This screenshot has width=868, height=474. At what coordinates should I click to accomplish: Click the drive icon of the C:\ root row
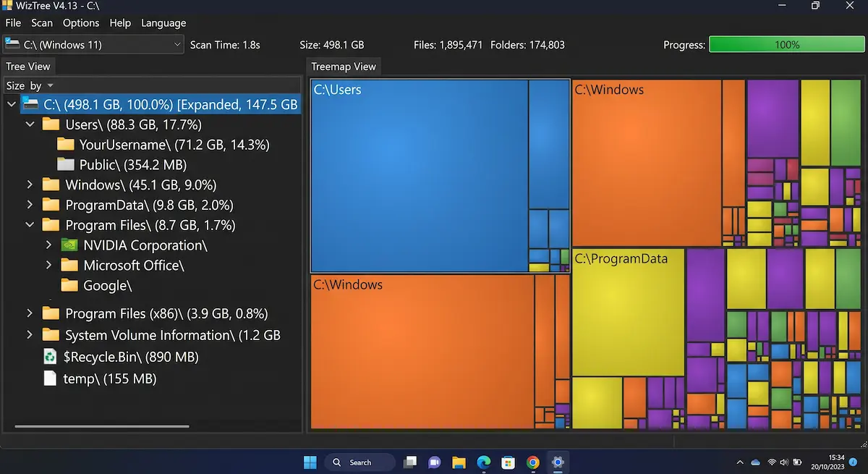point(30,104)
